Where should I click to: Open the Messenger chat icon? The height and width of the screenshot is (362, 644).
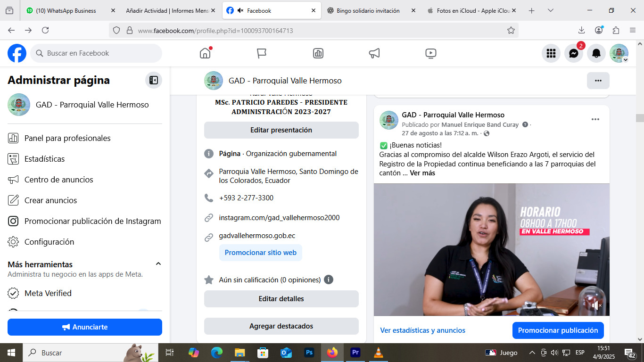(573, 53)
